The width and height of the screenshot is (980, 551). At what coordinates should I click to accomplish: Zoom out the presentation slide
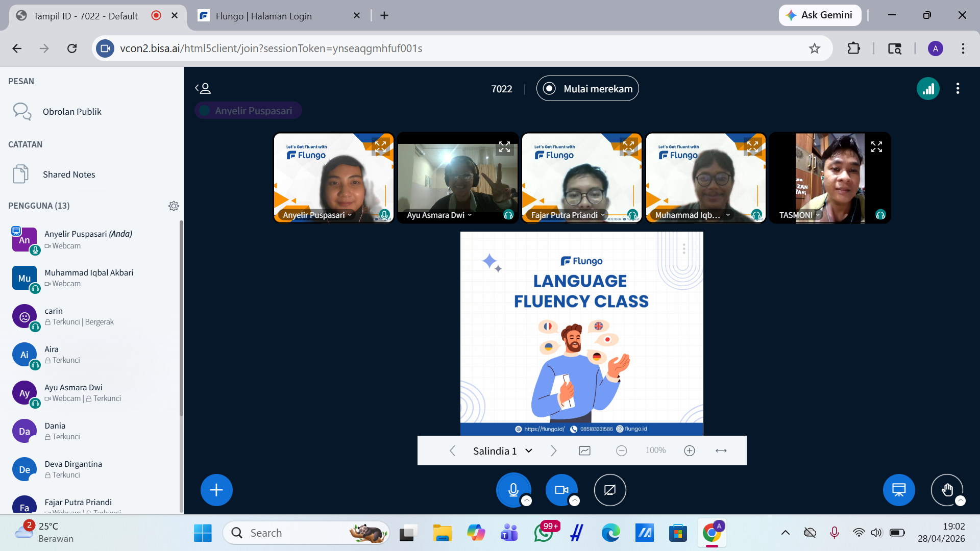(x=621, y=451)
